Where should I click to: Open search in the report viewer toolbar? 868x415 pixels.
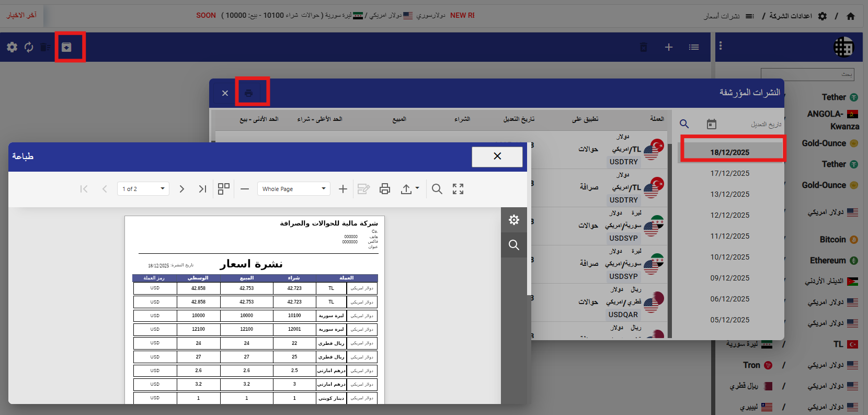coord(437,189)
